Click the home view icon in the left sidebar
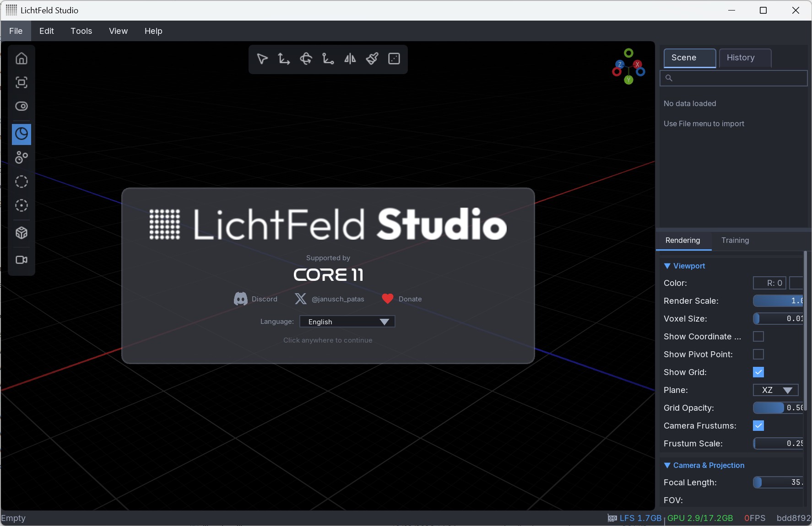 [21, 59]
